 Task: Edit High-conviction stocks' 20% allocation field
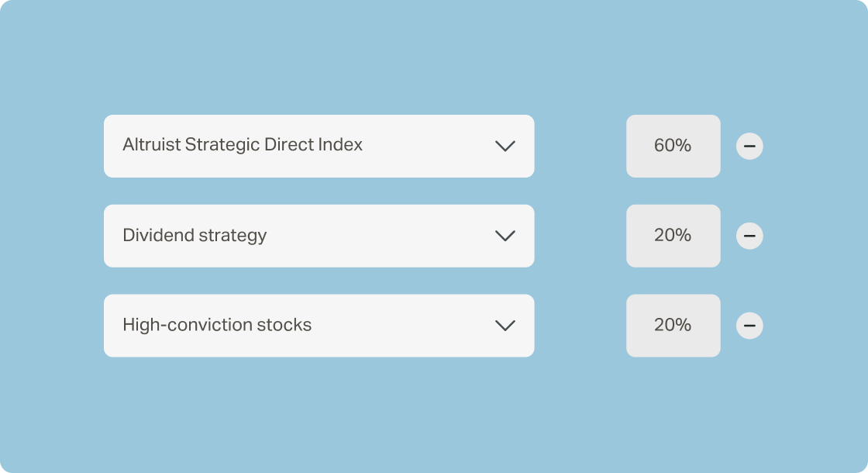click(673, 326)
